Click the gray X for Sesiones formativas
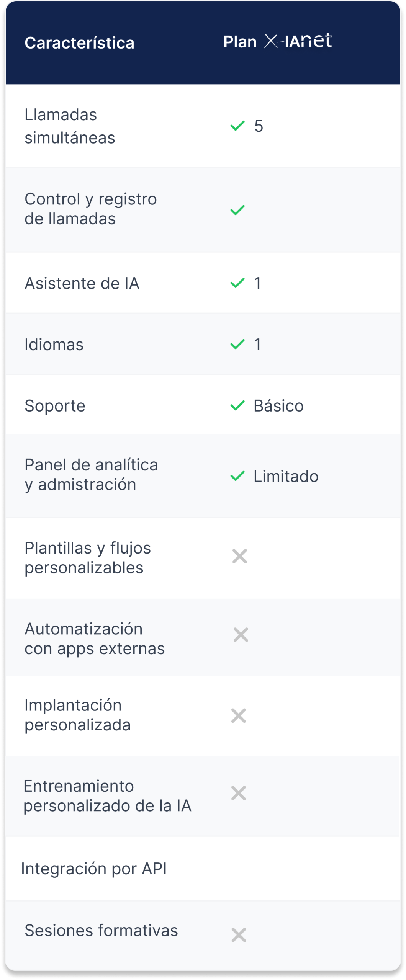This screenshot has height=980, width=406. click(239, 935)
